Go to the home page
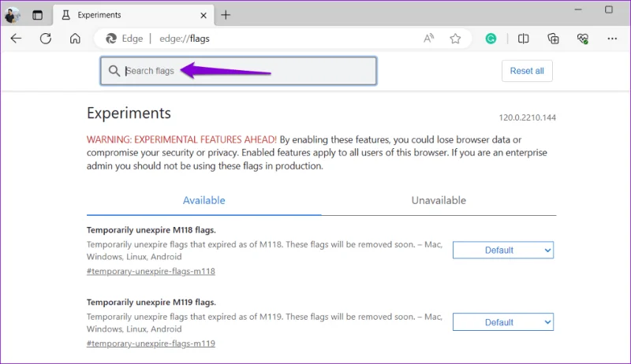 point(75,39)
